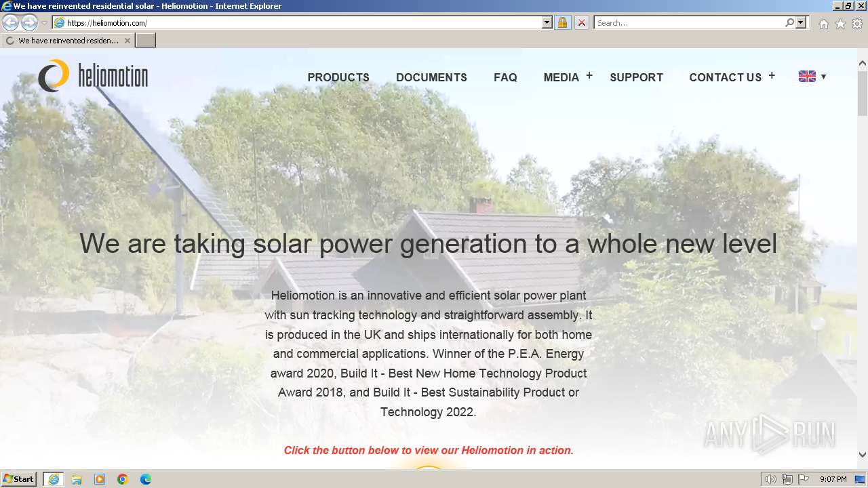Click the search magnifier icon

point(789,23)
